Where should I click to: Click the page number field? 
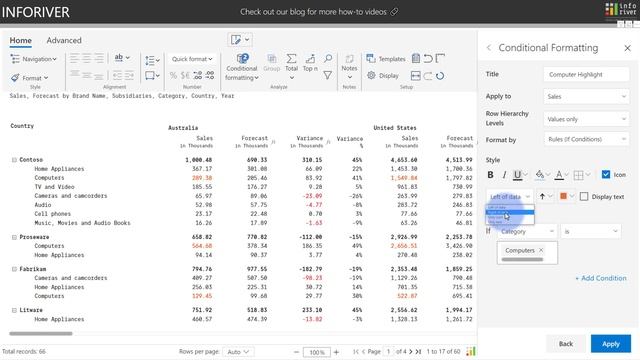[388, 351]
